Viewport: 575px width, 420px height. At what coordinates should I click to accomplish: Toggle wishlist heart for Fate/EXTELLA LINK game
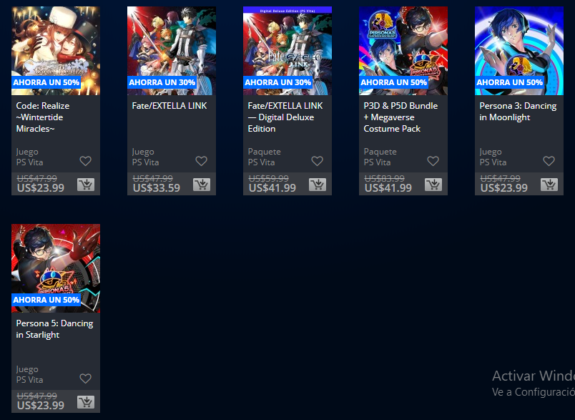click(201, 161)
